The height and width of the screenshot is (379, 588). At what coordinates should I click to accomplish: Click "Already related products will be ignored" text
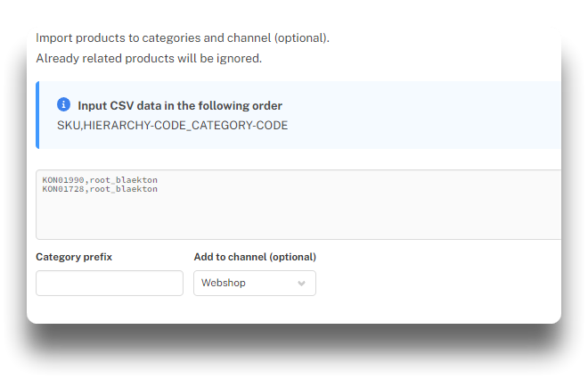pyautogui.click(x=149, y=59)
